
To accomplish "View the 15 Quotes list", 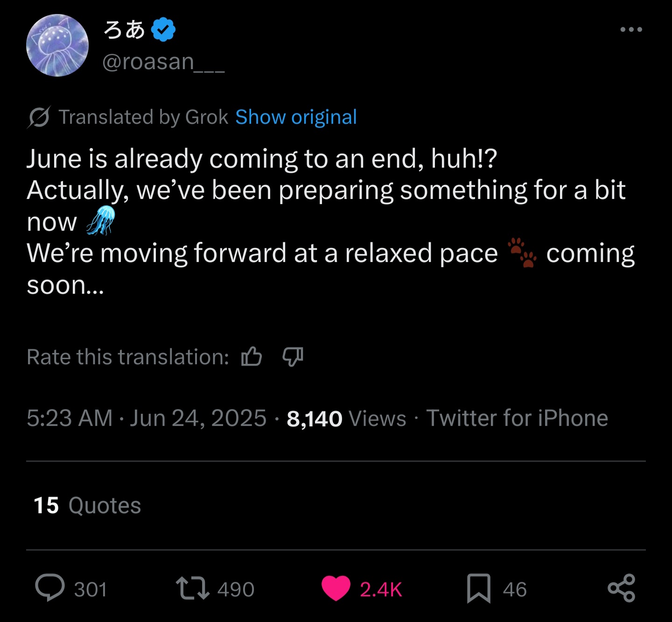I will coord(87,505).
